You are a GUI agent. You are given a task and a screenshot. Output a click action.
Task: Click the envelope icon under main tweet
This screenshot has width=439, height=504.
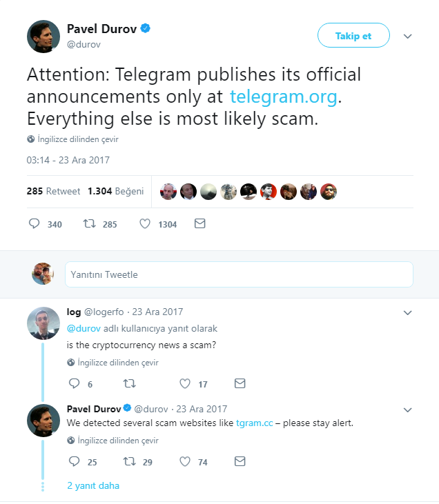pos(200,223)
